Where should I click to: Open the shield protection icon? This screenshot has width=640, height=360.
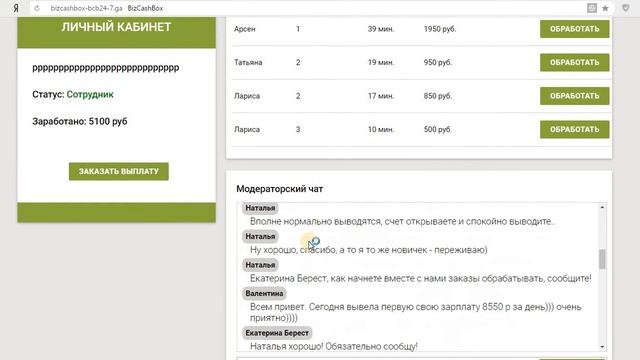click(x=625, y=8)
